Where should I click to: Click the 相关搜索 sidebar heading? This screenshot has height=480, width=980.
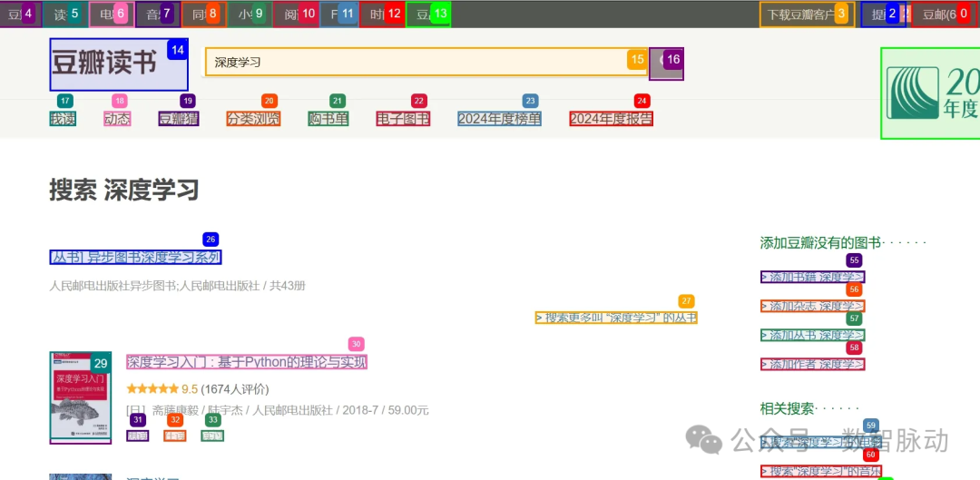(x=787, y=408)
